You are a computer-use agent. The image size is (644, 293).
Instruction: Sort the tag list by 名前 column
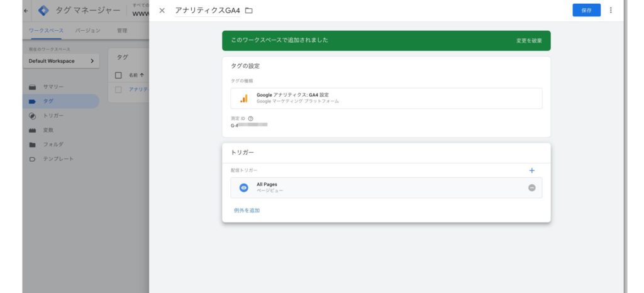pos(136,75)
